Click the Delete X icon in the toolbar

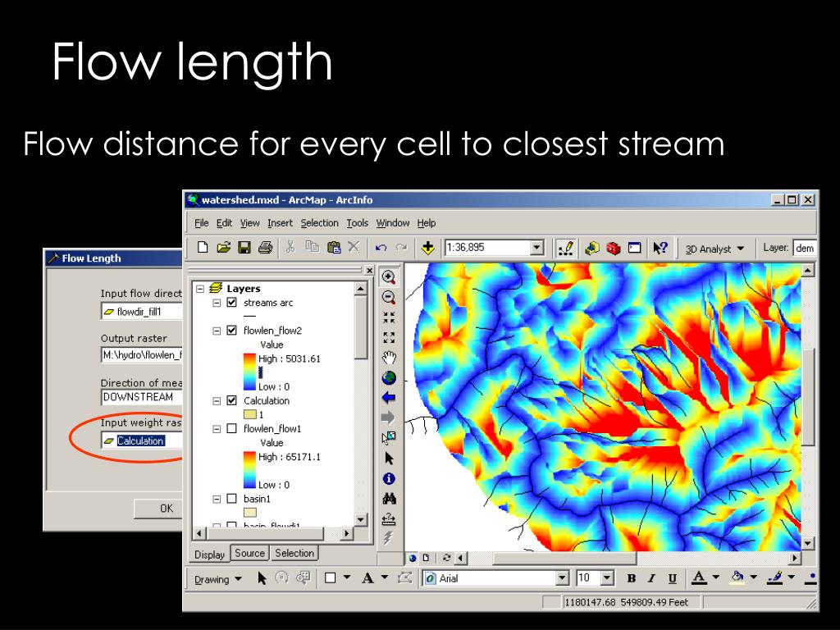click(354, 247)
